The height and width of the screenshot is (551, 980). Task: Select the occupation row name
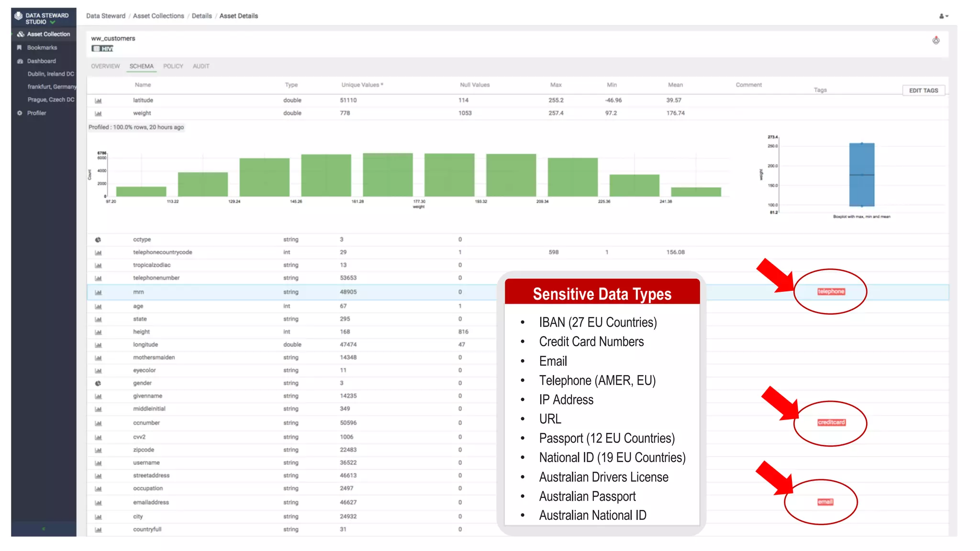[x=148, y=488]
